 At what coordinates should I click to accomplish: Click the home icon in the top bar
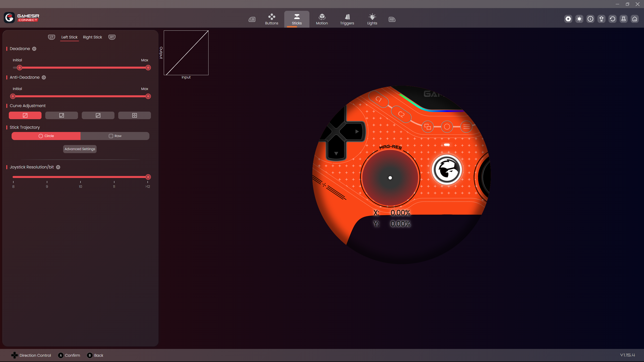coord(635,19)
